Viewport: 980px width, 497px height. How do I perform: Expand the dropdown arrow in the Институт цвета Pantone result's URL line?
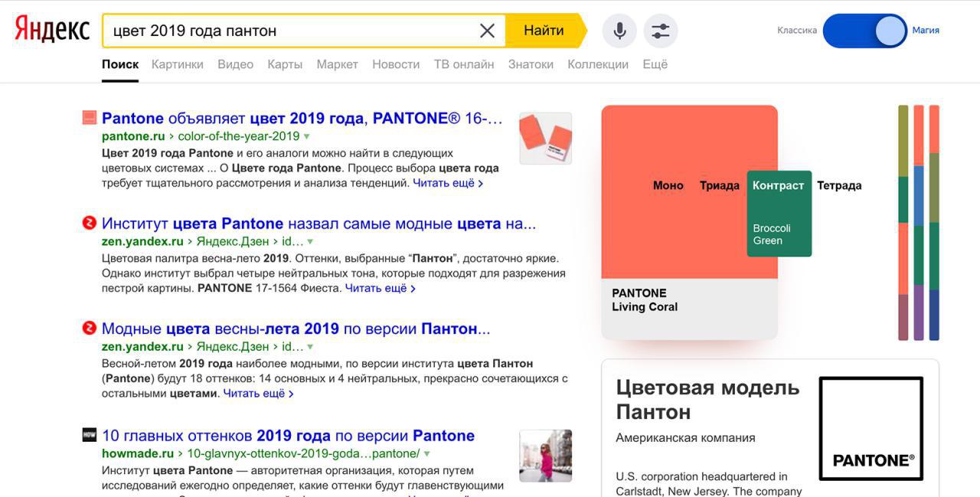pyautogui.click(x=309, y=241)
